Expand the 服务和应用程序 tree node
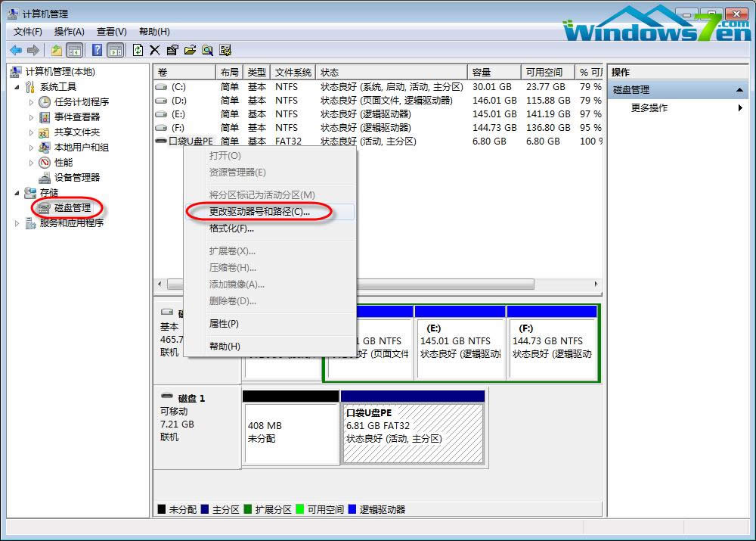Screen dimensions: 756x541 tap(18, 223)
